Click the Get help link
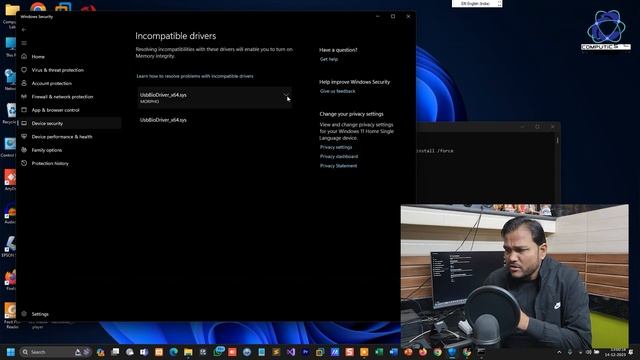 click(329, 59)
